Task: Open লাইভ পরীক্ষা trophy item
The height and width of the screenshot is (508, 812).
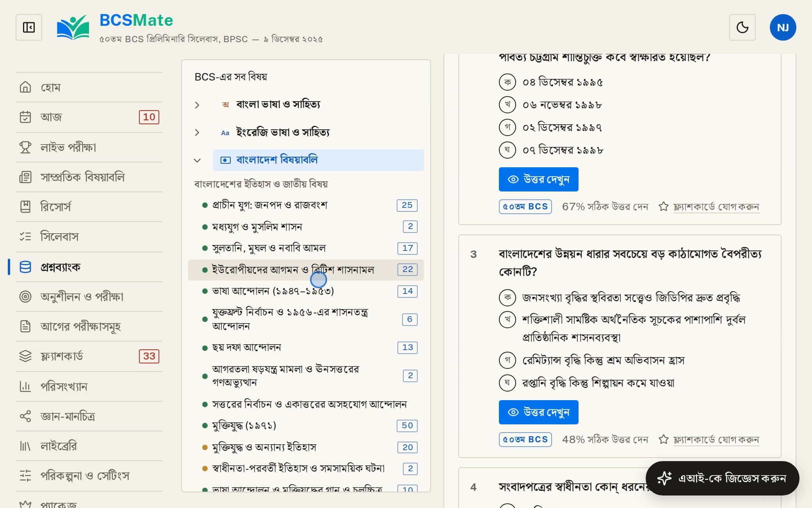Action: click(x=89, y=147)
